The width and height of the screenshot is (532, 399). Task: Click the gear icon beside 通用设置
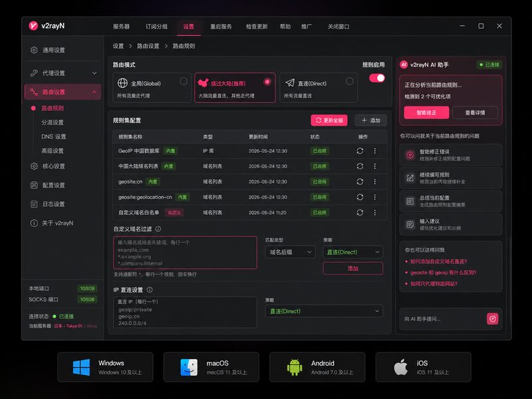(34, 50)
